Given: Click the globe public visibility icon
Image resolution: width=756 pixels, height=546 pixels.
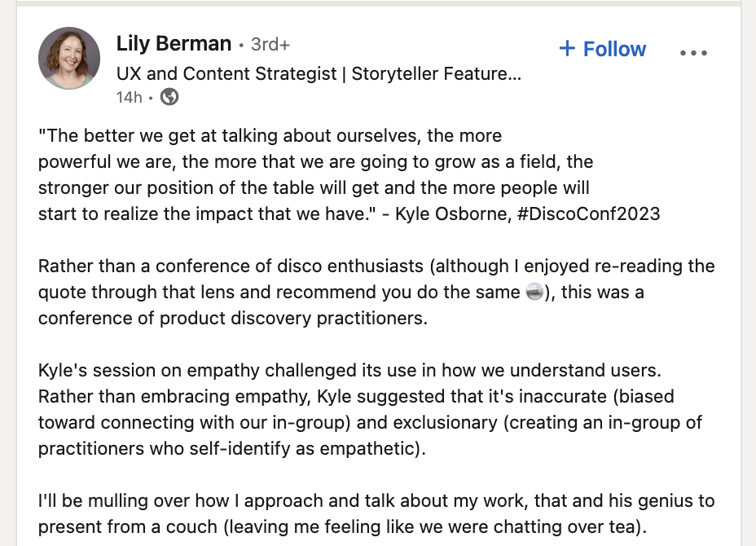Looking at the screenshot, I should click(169, 97).
